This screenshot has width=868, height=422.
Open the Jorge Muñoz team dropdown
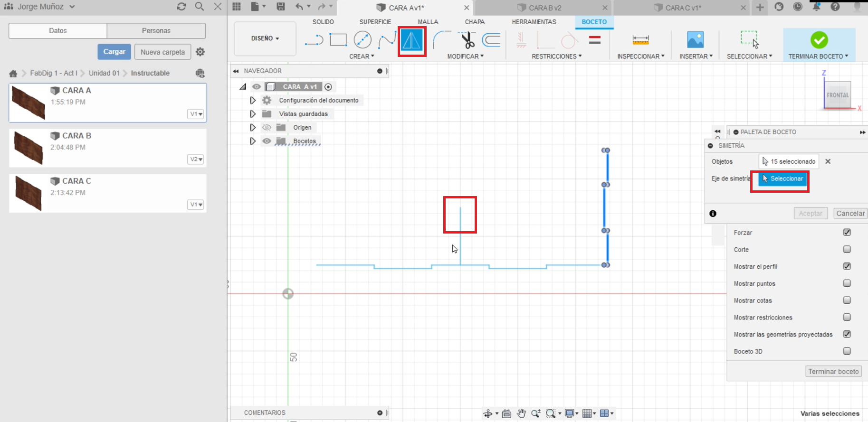[40, 7]
